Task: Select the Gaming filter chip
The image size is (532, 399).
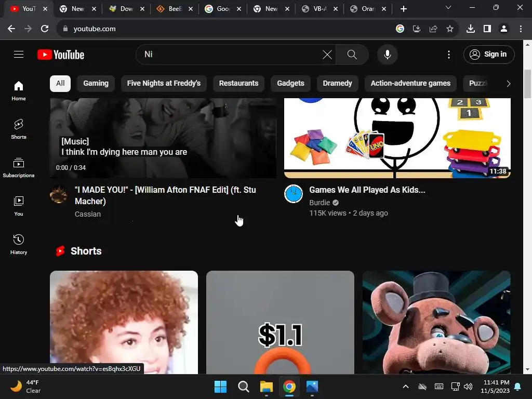Action: [x=96, y=84]
